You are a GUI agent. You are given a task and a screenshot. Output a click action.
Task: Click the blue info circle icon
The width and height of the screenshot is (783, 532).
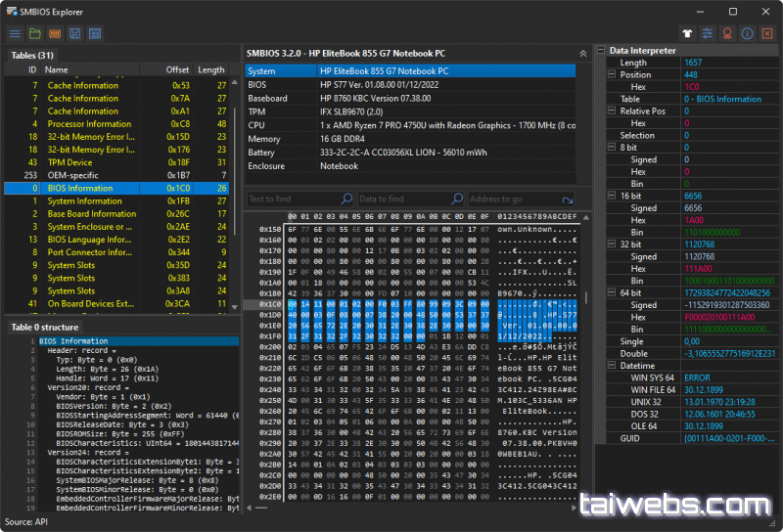coord(747,33)
